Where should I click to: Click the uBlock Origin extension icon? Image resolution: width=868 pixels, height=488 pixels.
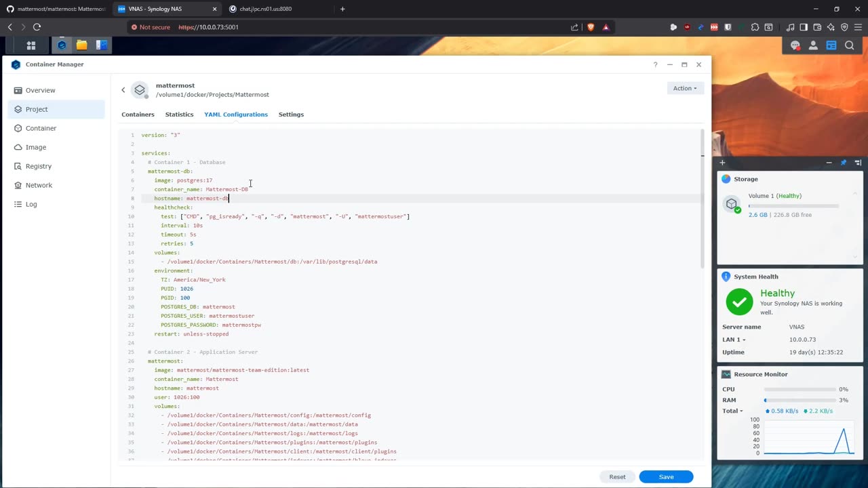(x=687, y=27)
